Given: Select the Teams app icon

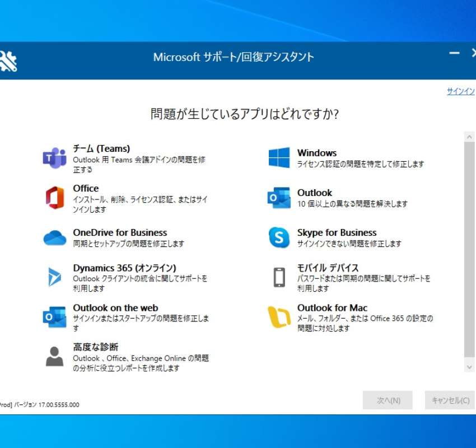Looking at the screenshot, I should pos(55,158).
